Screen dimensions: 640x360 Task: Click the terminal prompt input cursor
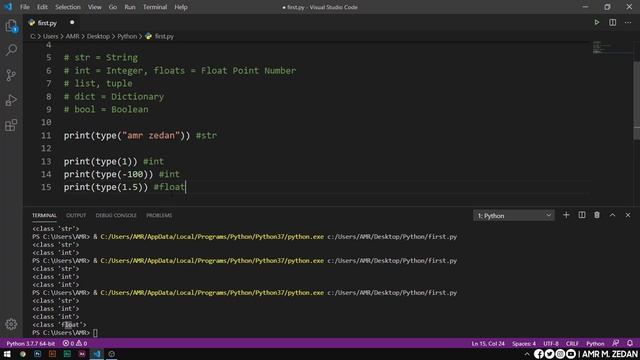[95, 333]
